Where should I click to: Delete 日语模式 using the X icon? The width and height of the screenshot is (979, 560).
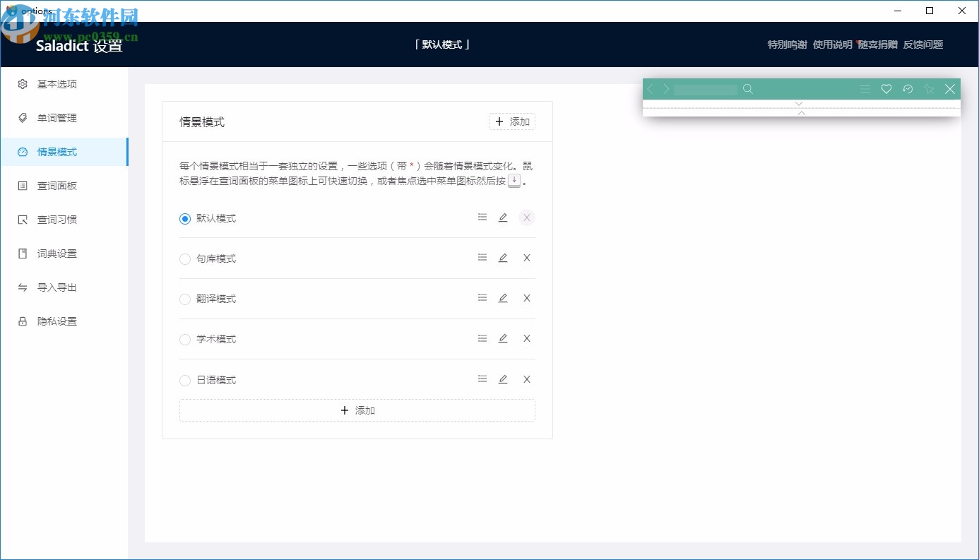point(526,379)
